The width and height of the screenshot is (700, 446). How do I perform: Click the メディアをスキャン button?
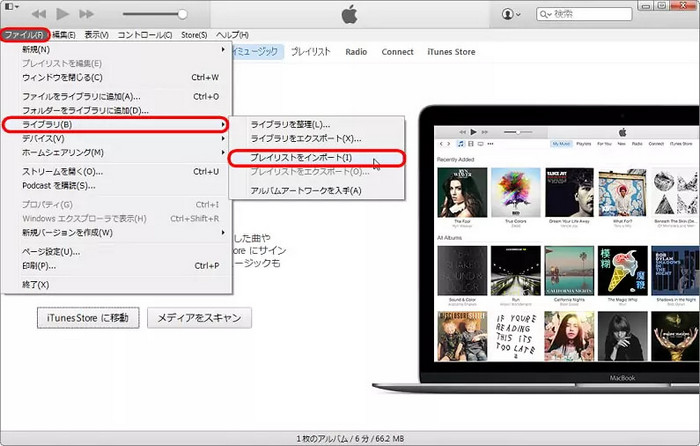pos(199,318)
